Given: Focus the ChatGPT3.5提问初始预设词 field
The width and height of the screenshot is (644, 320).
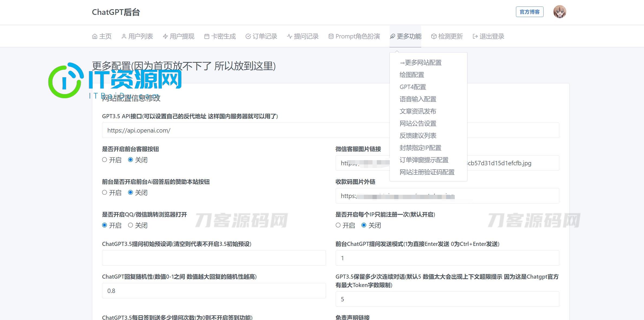Looking at the screenshot, I should [x=214, y=258].
